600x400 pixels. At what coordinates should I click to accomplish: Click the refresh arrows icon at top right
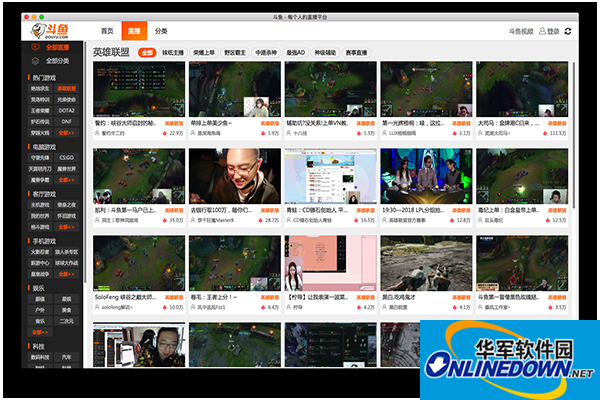[x=568, y=31]
